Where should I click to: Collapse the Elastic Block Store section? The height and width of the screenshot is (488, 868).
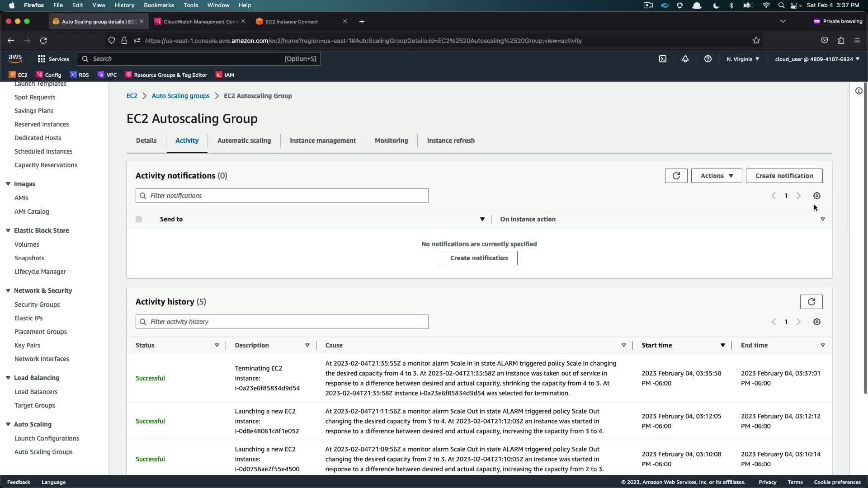8,230
